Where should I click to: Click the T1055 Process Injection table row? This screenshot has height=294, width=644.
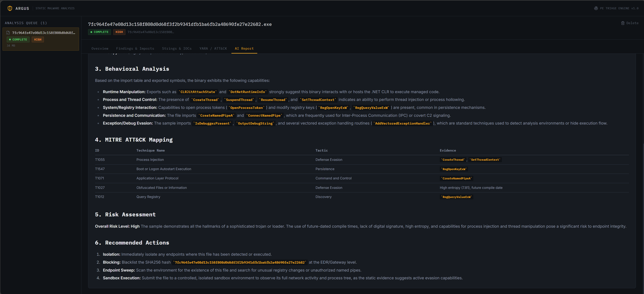[362, 160]
